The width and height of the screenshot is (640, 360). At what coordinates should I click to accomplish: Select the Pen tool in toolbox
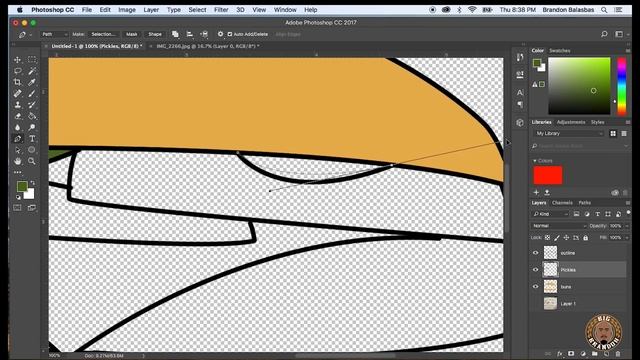(18, 139)
